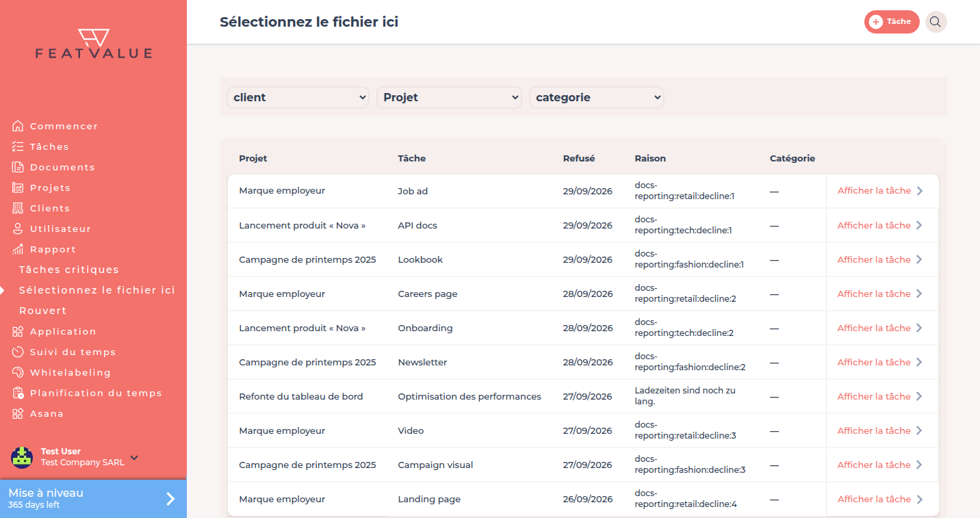This screenshot has height=518, width=980.
Task: Click Afficher la tâche for Video row
Action: (x=880, y=430)
